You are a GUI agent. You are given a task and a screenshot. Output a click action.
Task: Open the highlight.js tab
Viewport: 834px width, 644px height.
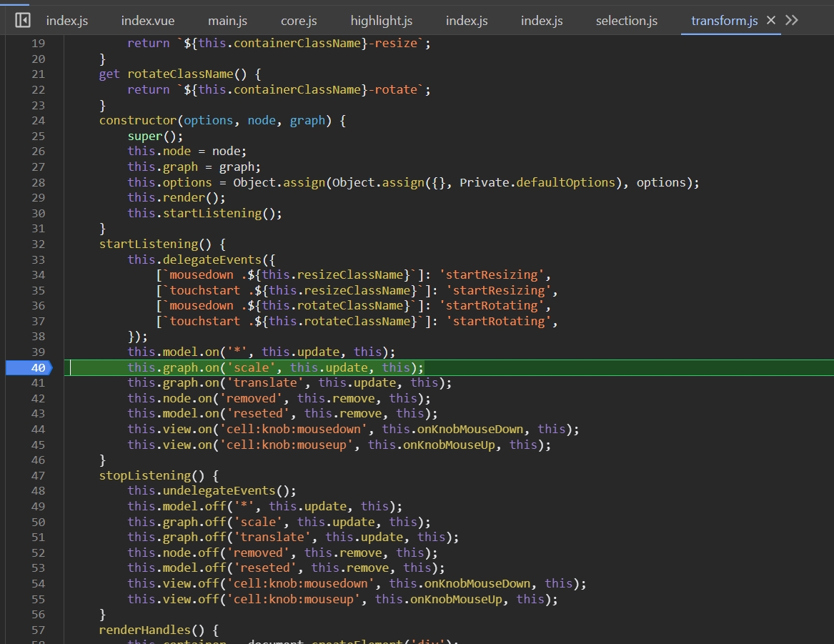(x=381, y=21)
